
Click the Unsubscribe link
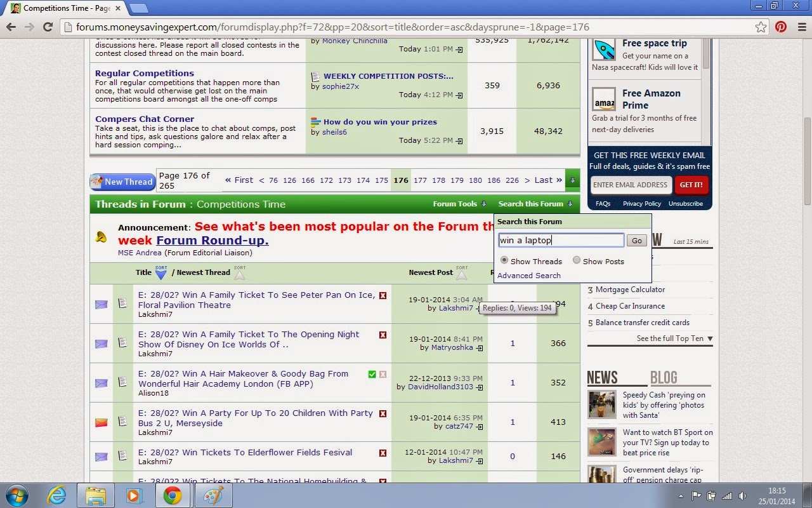686,204
